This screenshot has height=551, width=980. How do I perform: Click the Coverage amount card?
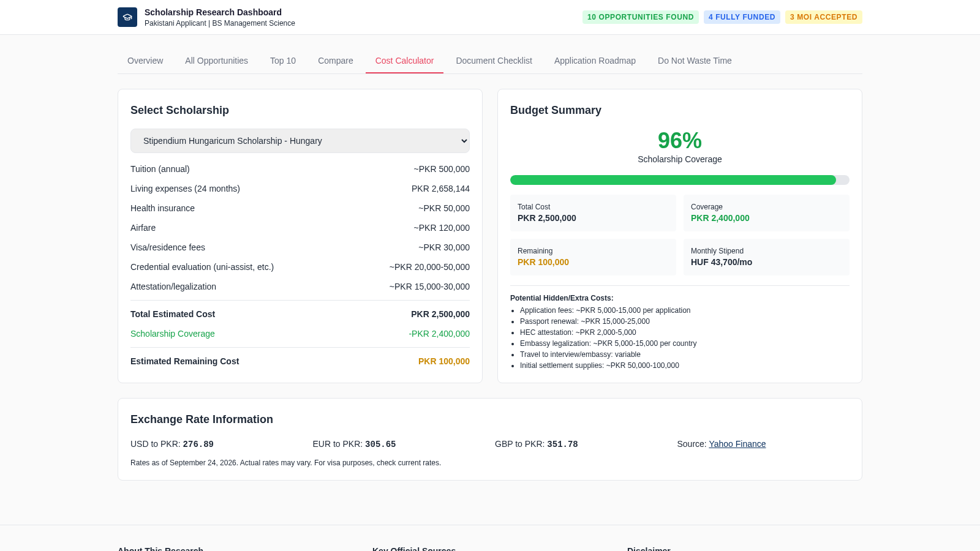766,213
